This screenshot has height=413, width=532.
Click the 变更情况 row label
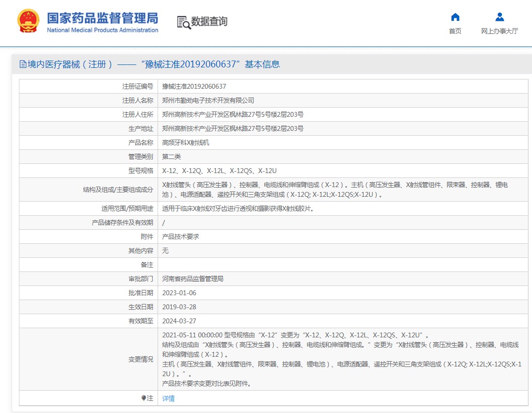[141, 359]
